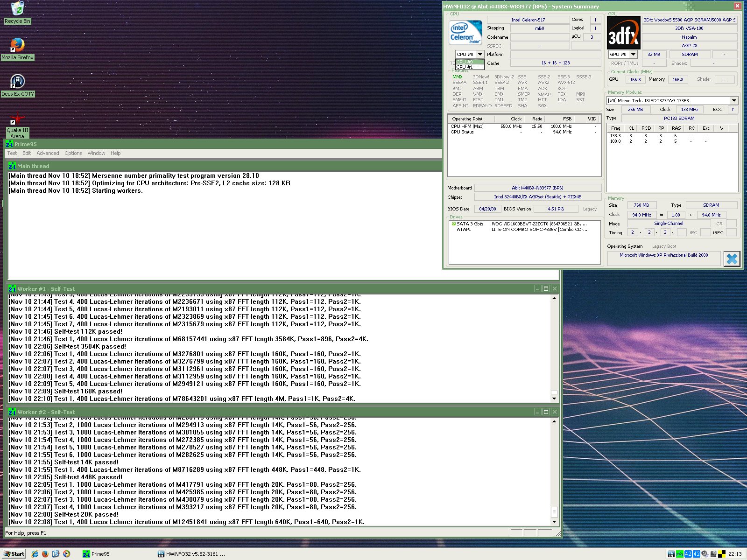Click the Worker #2 Self-Test window icon
747x560 pixels.
click(12, 412)
